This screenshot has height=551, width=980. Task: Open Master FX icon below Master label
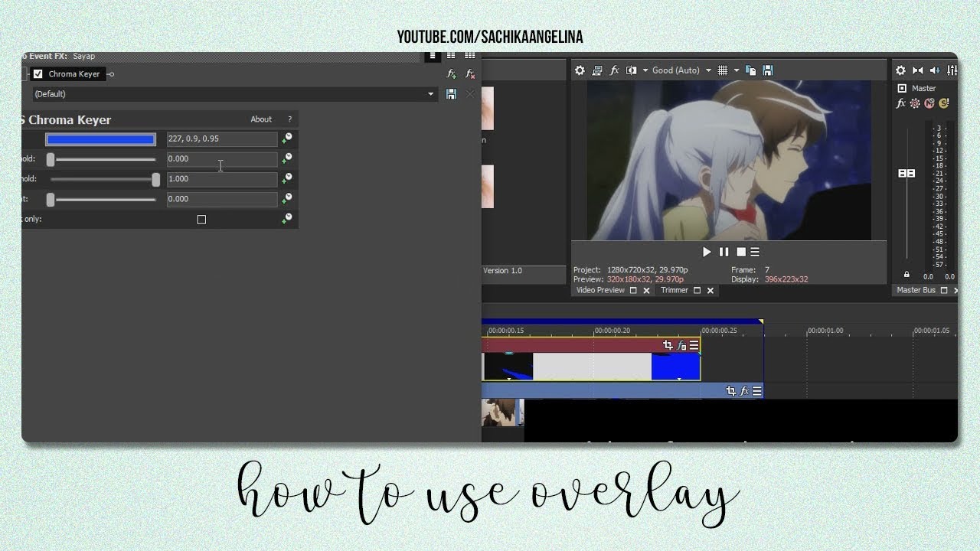click(901, 103)
